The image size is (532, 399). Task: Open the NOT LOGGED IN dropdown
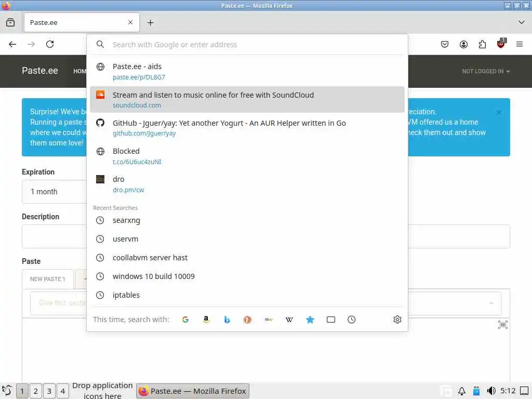pyautogui.click(x=486, y=71)
